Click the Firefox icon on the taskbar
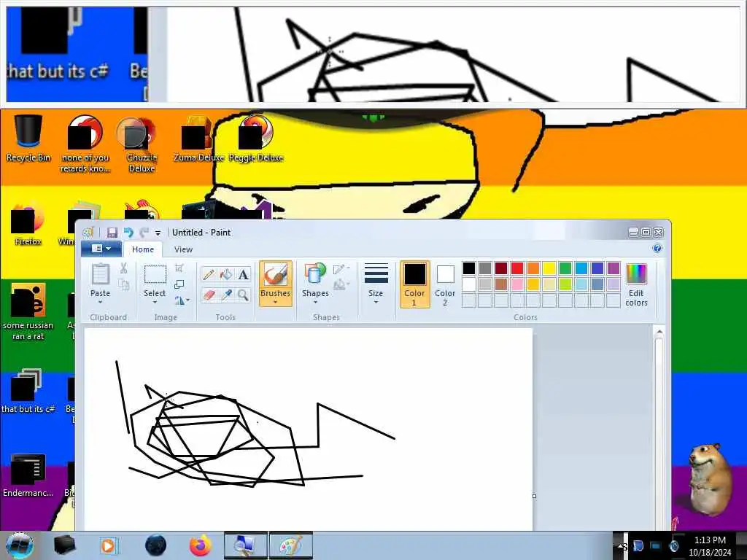Viewport: 747px width, 560px height. 201,545
